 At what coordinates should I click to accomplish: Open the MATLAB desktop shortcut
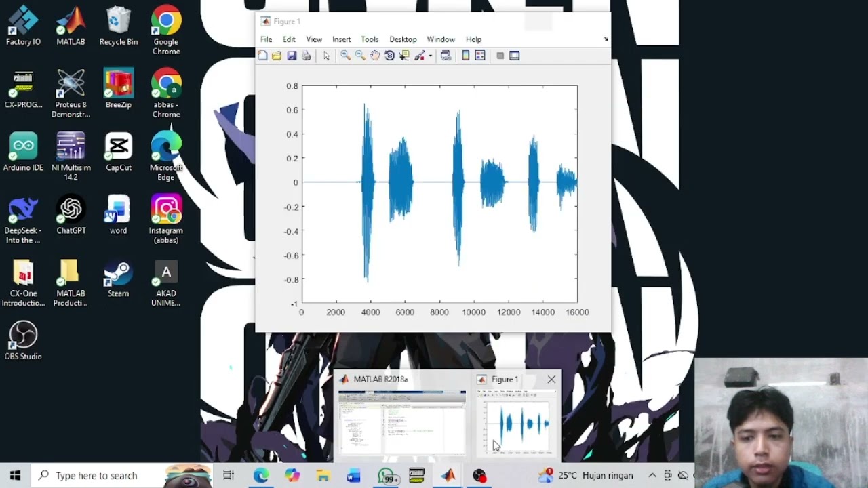71,26
